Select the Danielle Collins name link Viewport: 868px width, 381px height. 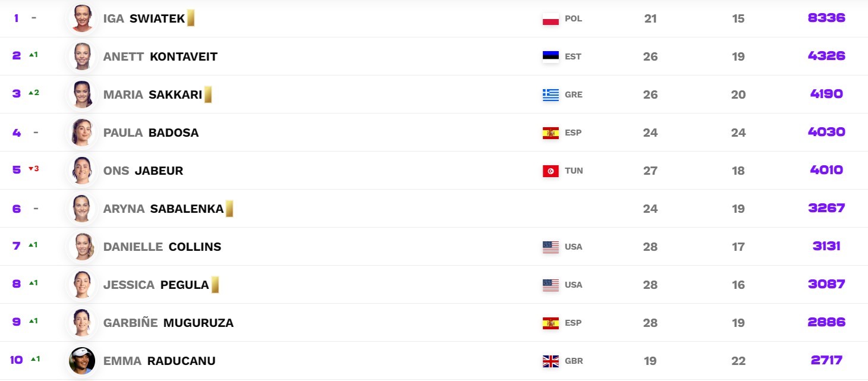click(x=162, y=247)
